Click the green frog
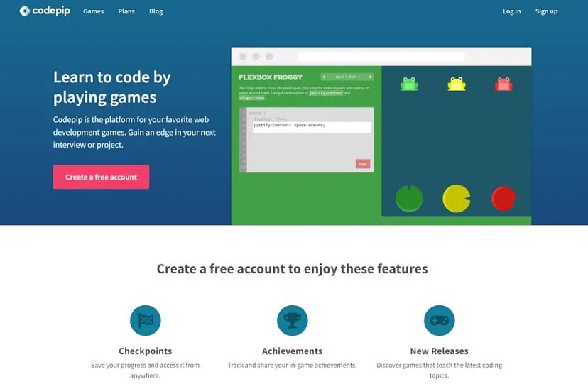 pyautogui.click(x=409, y=84)
